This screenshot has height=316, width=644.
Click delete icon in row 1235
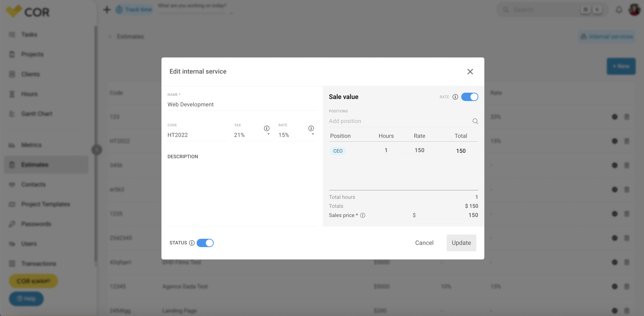(627, 214)
